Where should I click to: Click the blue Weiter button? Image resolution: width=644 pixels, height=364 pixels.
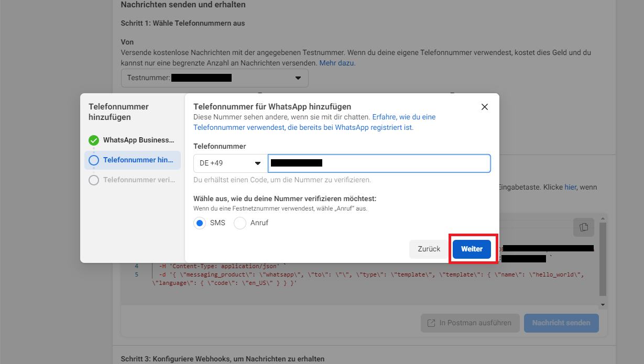pyautogui.click(x=472, y=249)
